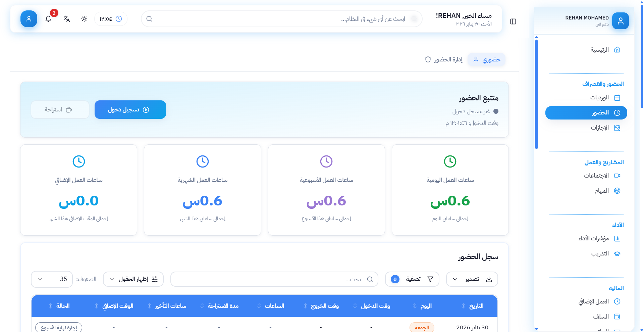Image resolution: width=644 pixels, height=332 pixels.
Task: Switch to إدارة الحضور tab
Action: pos(444,60)
